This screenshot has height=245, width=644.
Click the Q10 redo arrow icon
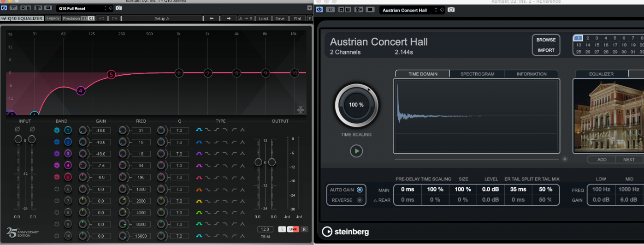(x=114, y=18)
